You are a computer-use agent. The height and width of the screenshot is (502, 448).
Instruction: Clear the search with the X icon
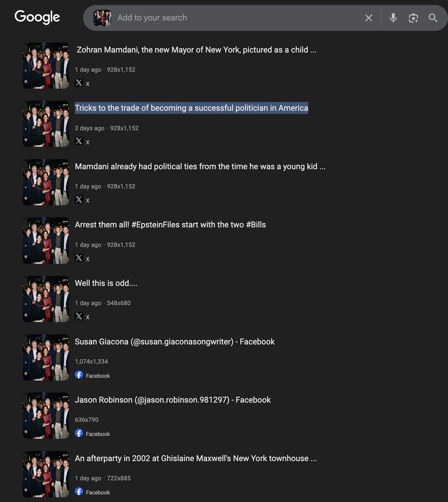[x=369, y=18]
